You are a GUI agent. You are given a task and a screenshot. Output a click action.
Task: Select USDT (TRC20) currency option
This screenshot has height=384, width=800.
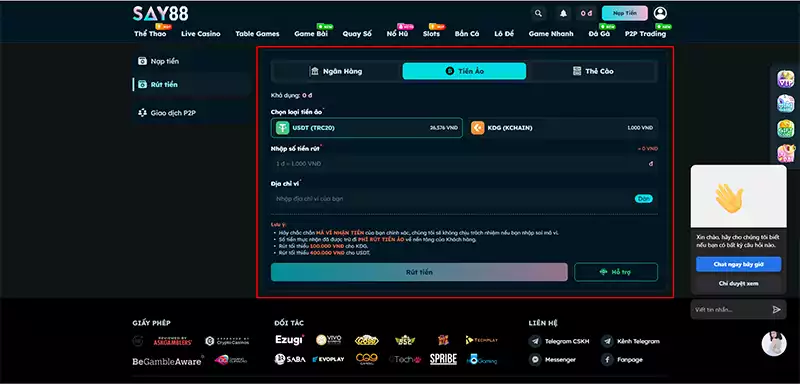click(367, 128)
